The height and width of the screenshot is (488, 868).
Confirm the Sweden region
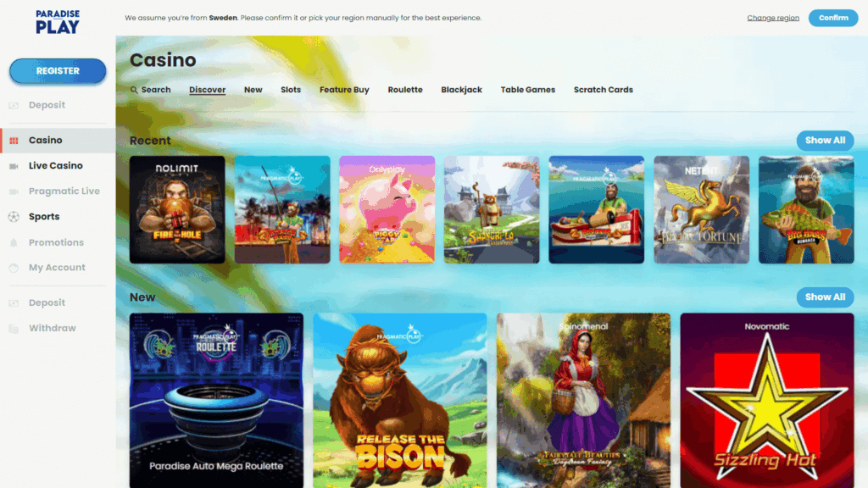click(832, 18)
